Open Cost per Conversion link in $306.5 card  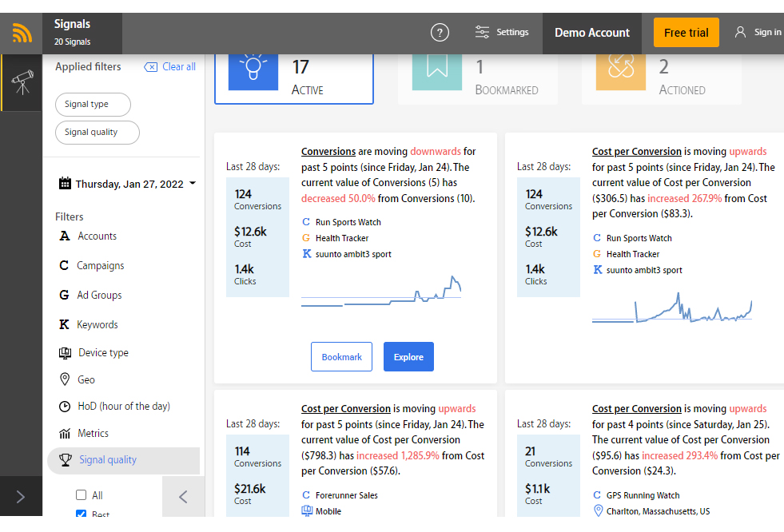(636, 151)
